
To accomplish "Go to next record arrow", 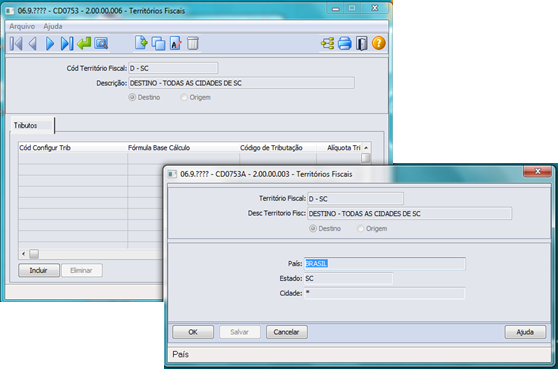I will (x=50, y=44).
